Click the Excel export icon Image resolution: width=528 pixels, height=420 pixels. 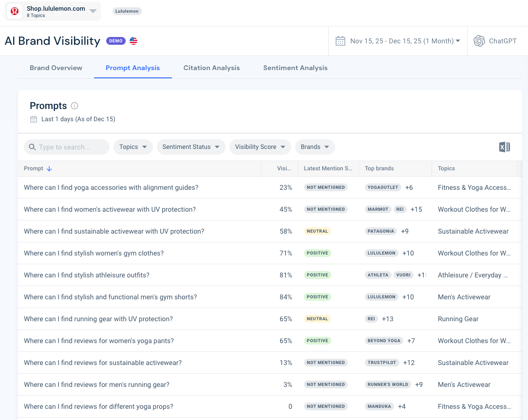click(504, 147)
